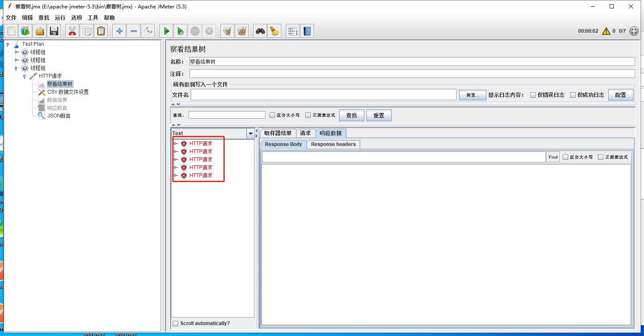Click the Paste clipboard icon
The image size is (644, 336).
click(101, 31)
